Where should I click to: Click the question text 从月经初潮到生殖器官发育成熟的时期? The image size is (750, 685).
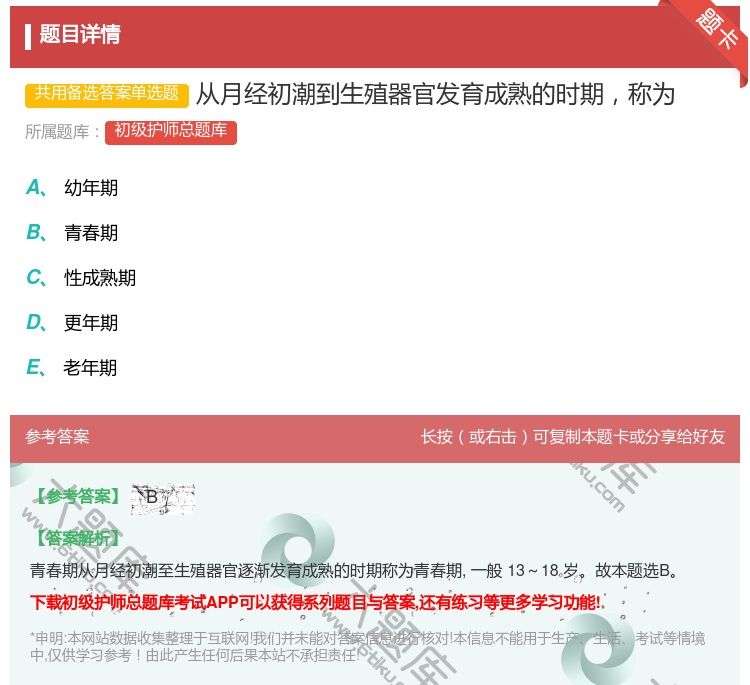pyautogui.click(x=436, y=94)
